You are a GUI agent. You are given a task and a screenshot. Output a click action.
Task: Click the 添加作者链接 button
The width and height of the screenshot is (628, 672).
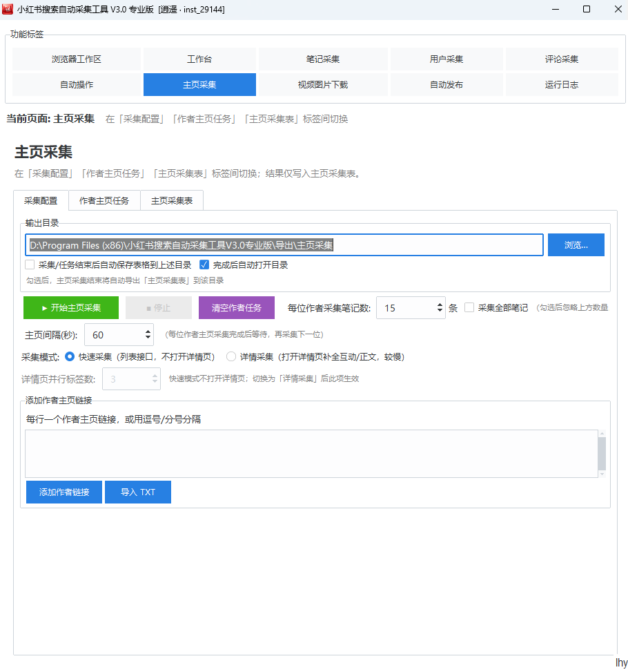click(64, 492)
